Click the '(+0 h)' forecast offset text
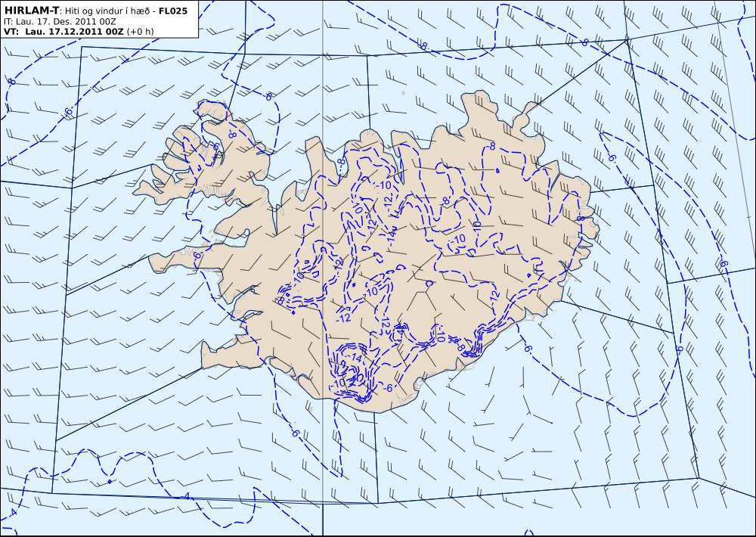 pyautogui.click(x=140, y=31)
